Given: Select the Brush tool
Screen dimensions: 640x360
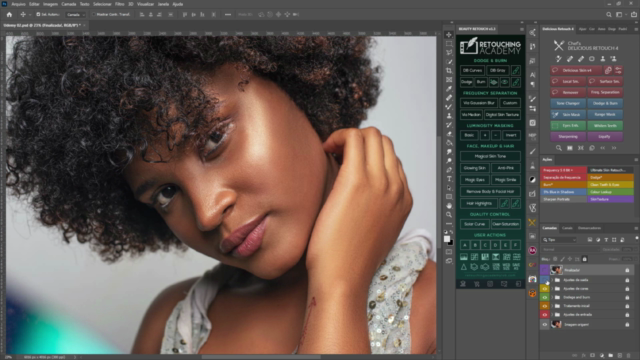Looking at the screenshot, I should (x=449, y=107).
